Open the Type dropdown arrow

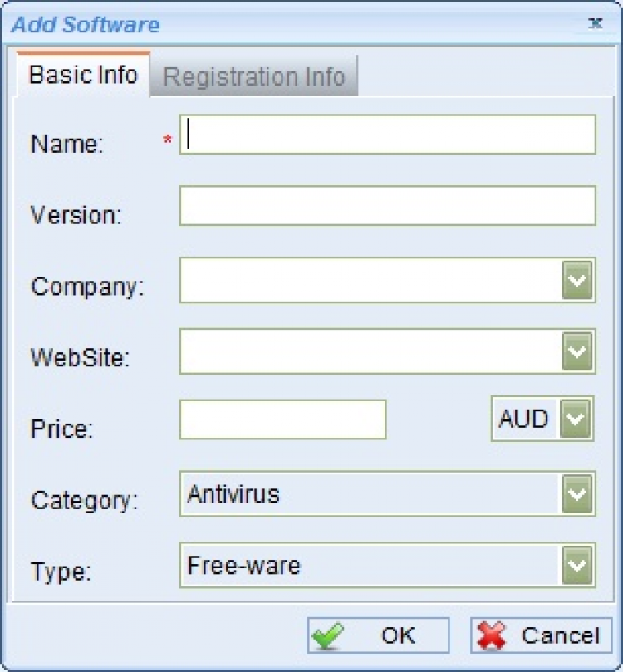577,566
